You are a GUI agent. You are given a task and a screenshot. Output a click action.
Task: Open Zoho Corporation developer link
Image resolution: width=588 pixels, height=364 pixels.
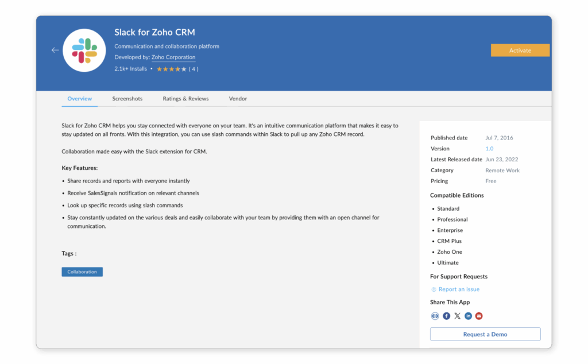pos(173,57)
